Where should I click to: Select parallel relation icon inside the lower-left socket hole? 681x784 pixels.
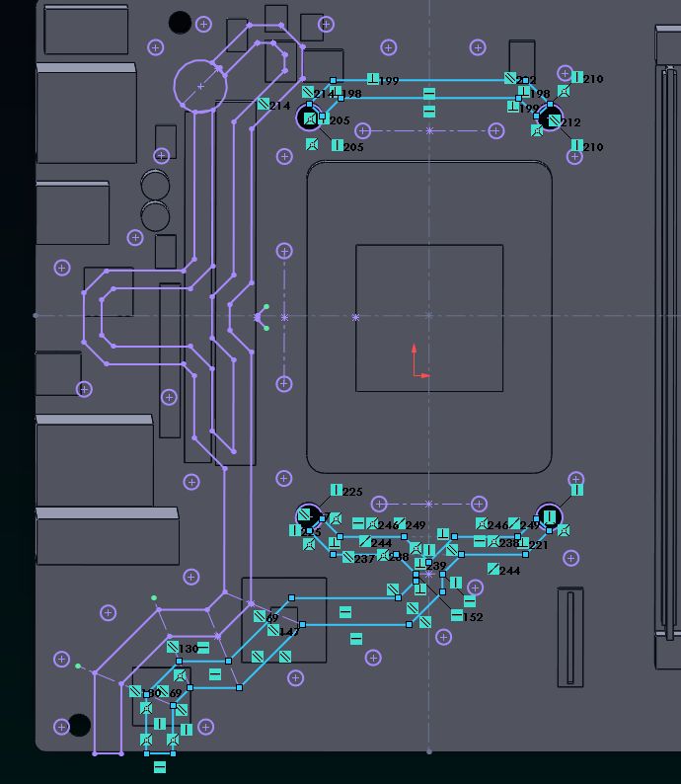304,514
